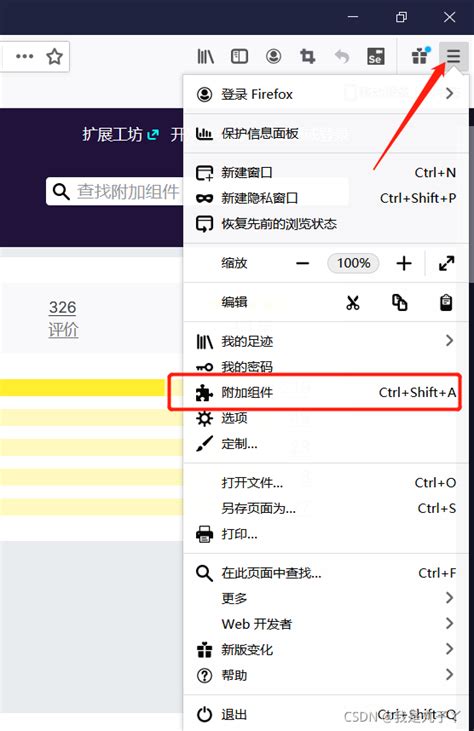474x731 pixels.
Task: Toggle the sidebar view icon
Action: [239, 56]
